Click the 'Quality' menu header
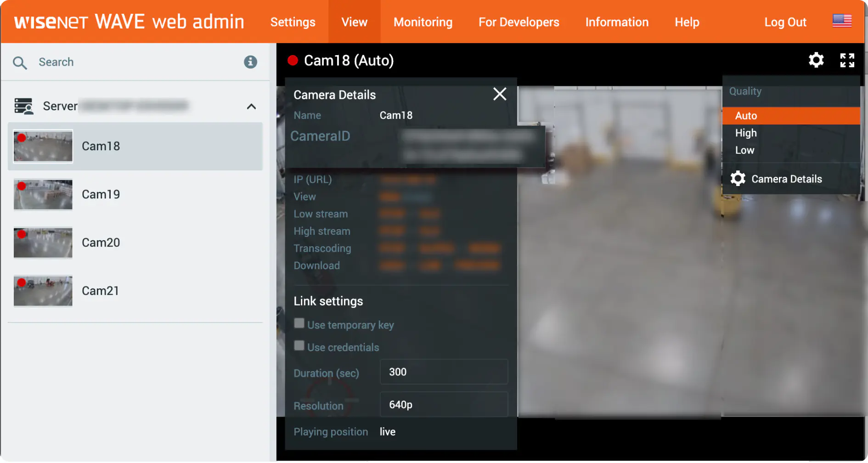 [x=745, y=91]
